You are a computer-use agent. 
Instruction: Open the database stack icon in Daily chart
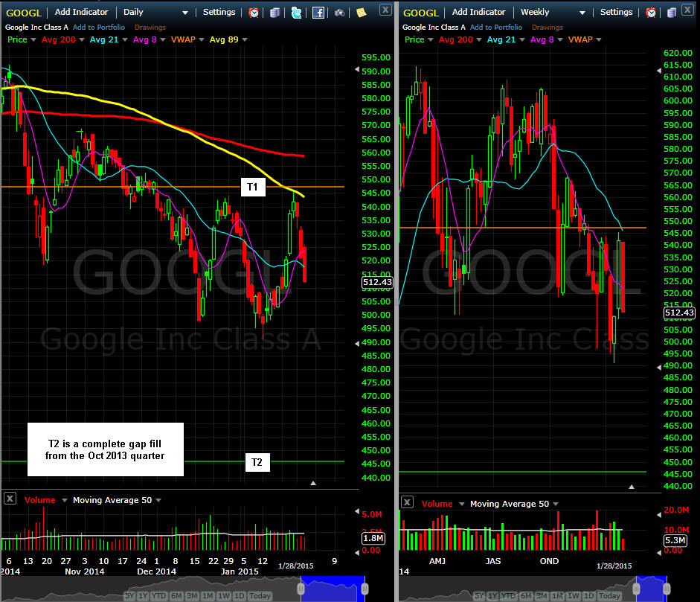(x=274, y=13)
